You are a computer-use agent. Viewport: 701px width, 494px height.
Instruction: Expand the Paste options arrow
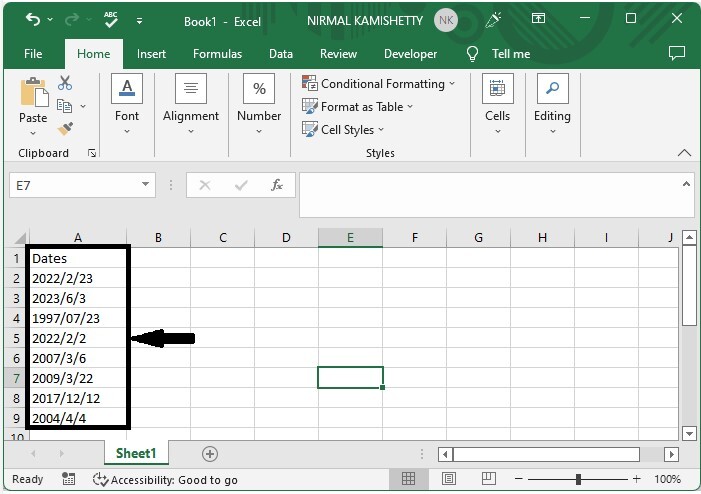click(33, 133)
